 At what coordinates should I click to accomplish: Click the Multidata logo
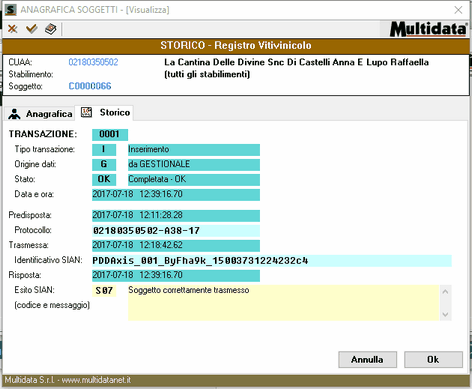click(429, 29)
